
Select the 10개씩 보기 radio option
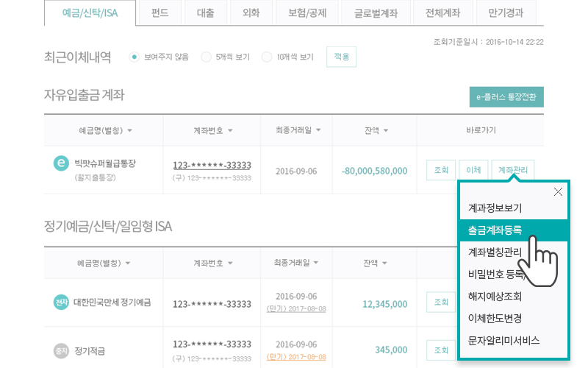tap(267, 57)
